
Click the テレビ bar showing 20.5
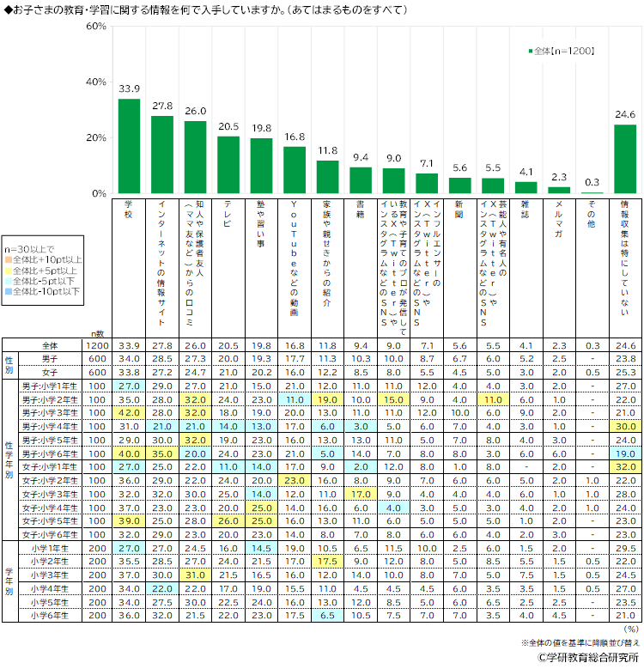pyautogui.click(x=228, y=165)
